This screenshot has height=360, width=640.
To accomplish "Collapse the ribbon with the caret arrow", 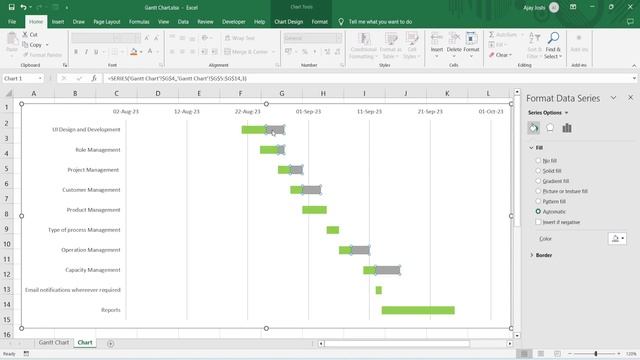I will click(634, 65).
